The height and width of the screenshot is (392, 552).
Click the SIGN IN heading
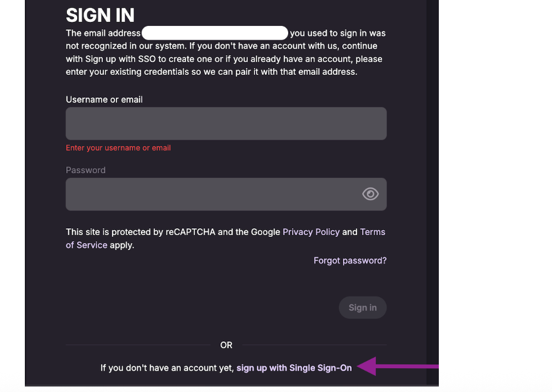(100, 15)
